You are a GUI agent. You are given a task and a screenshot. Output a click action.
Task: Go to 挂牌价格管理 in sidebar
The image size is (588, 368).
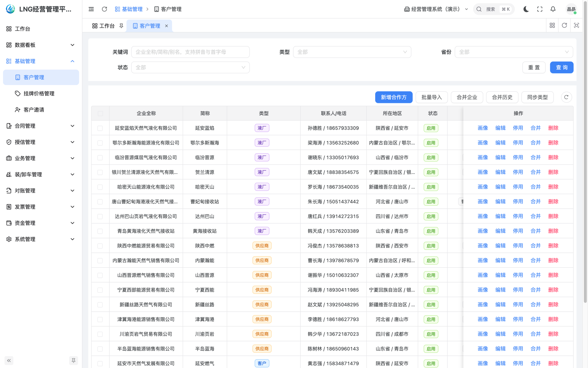(41, 93)
